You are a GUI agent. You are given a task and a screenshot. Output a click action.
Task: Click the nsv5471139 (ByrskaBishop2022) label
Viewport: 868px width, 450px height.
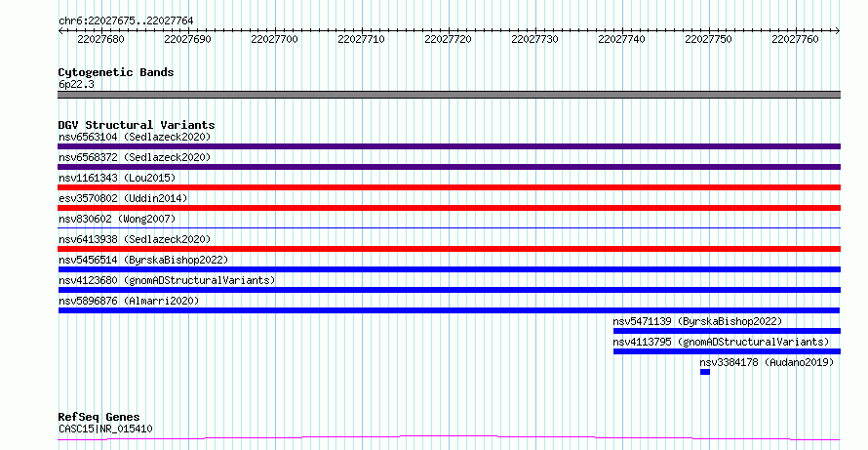click(x=697, y=321)
